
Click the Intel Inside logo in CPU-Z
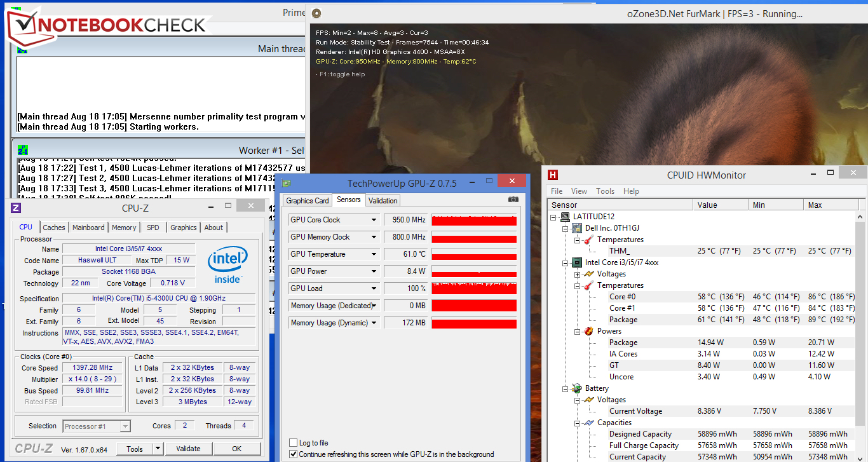(x=227, y=265)
